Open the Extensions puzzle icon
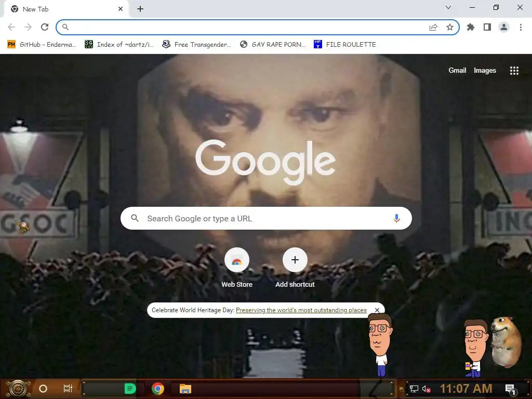 pyautogui.click(x=470, y=27)
